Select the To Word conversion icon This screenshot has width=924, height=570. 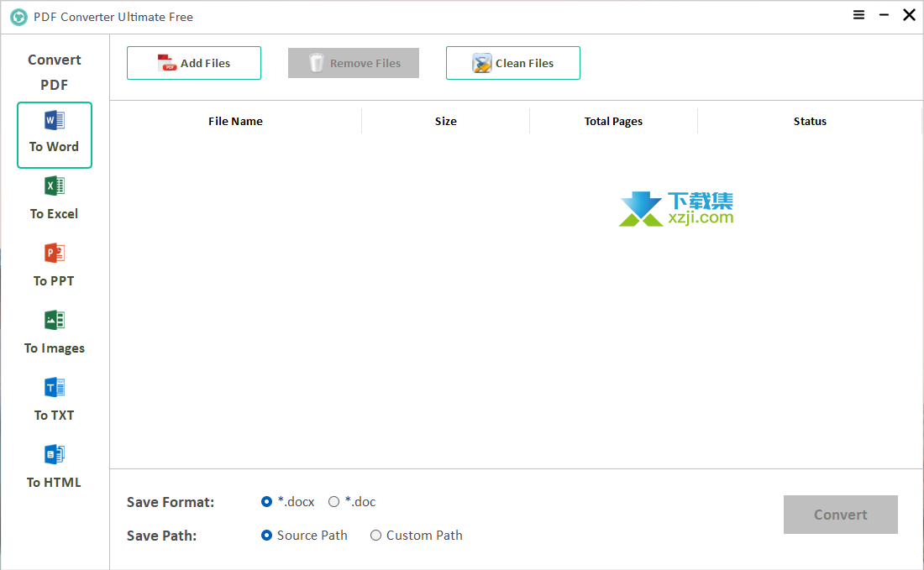coord(55,120)
